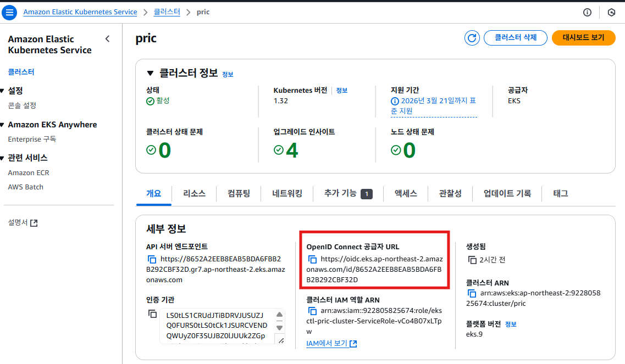Click the 클러스터 삭제 button

tap(516, 38)
